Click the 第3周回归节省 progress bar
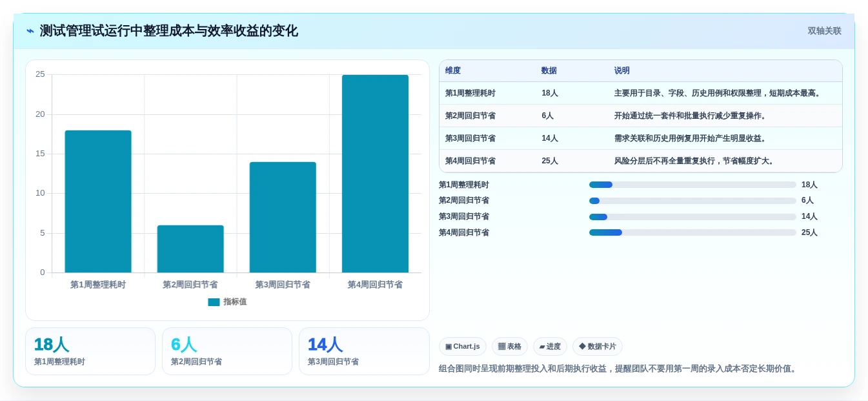 tap(692, 217)
